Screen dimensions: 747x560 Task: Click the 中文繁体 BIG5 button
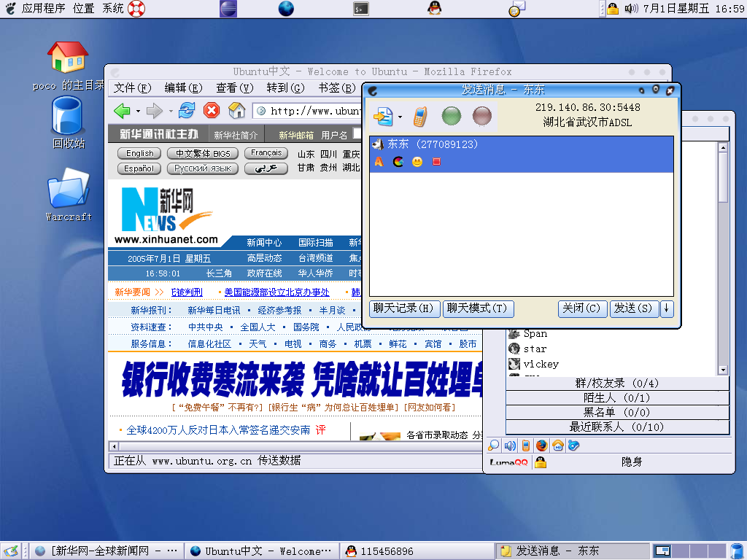203,153
